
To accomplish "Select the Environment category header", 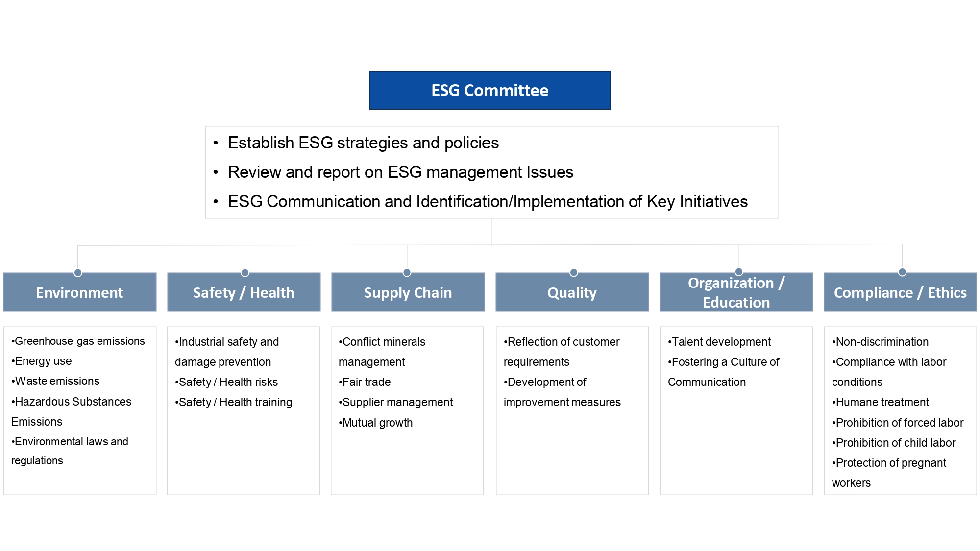I will 79,292.
